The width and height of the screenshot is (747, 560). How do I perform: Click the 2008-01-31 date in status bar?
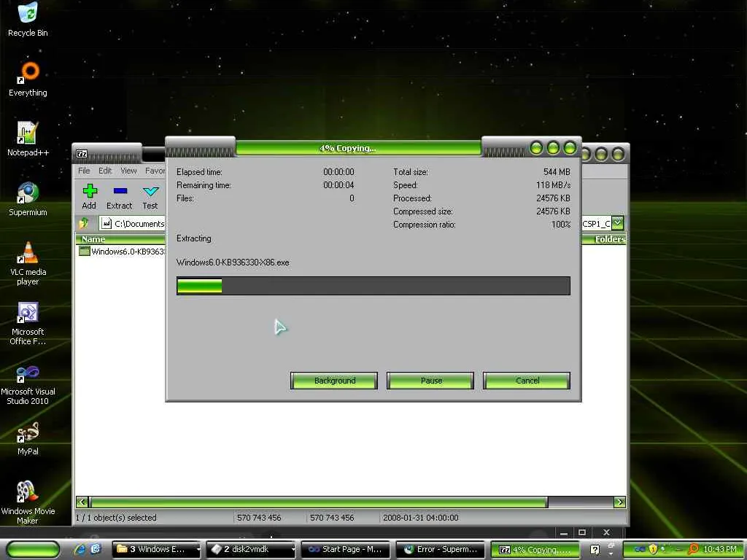420,517
